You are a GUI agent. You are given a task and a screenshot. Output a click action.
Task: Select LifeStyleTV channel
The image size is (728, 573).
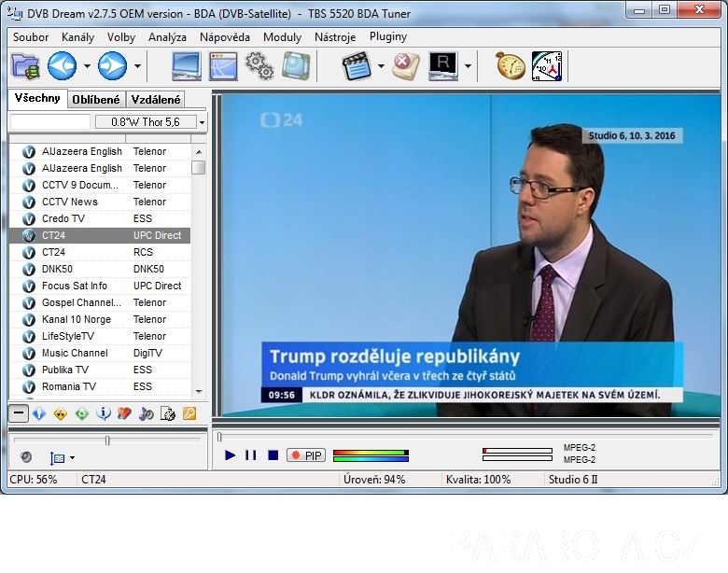(100, 336)
